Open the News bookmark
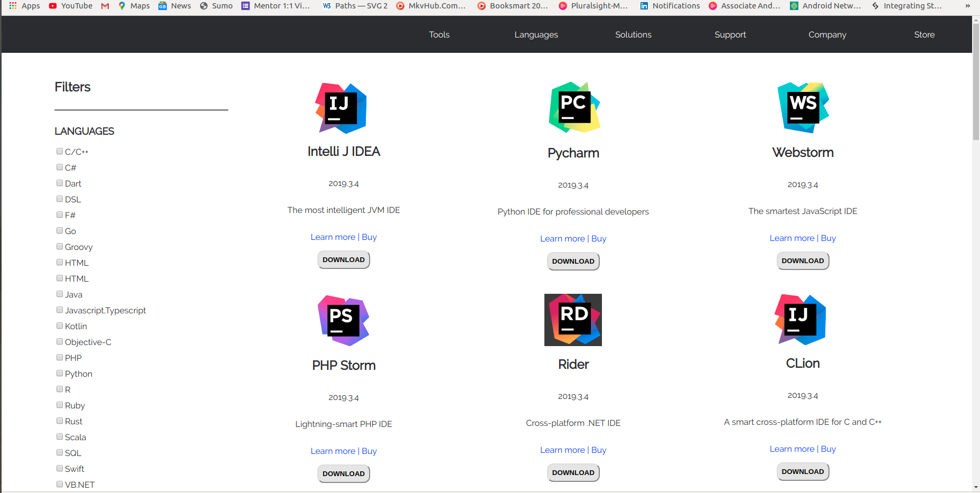This screenshot has height=493, width=980. click(175, 6)
